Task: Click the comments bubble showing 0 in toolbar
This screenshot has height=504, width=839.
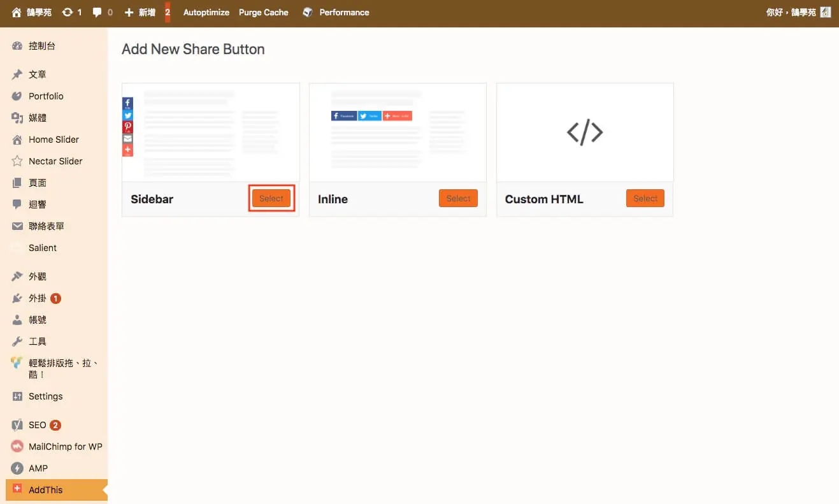Action: [103, 12]
